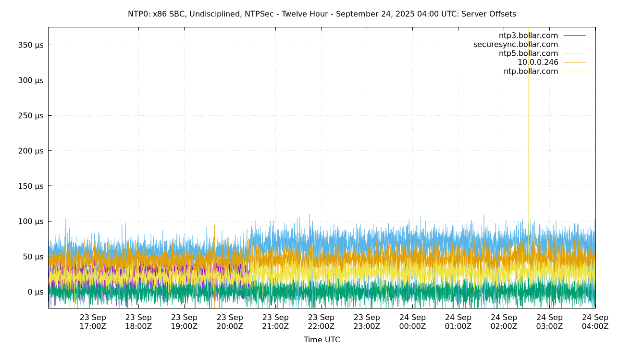Click the "Time UTC" x-axis label
The width and height of the screenshot is (644, 346).
pos(322,339)
